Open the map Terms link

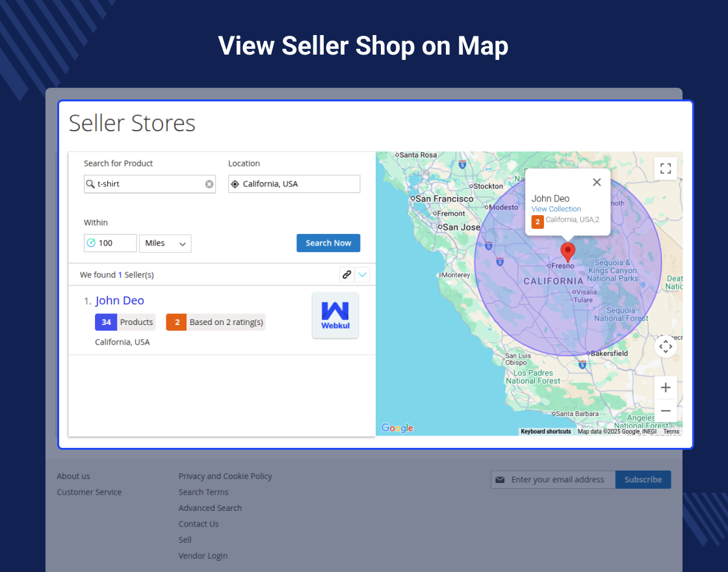click(x=671, y=432)
